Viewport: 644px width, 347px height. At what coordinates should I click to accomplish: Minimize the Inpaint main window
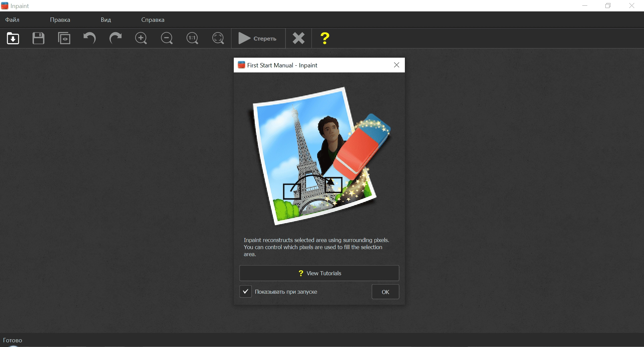coord(585,6)
